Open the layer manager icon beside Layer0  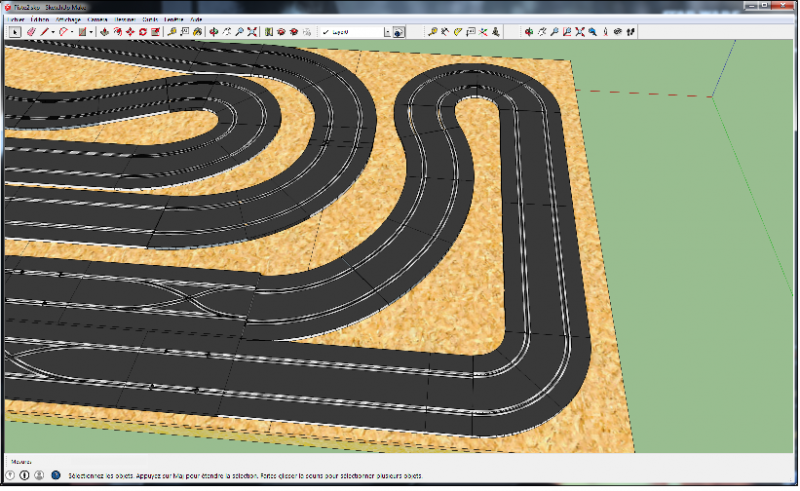pos(398,32)
